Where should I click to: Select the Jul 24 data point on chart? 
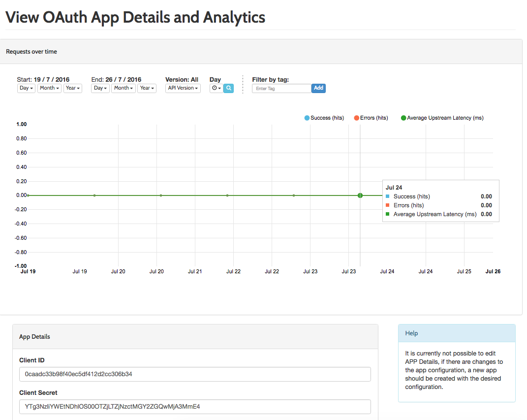click(x=360, y=195)
